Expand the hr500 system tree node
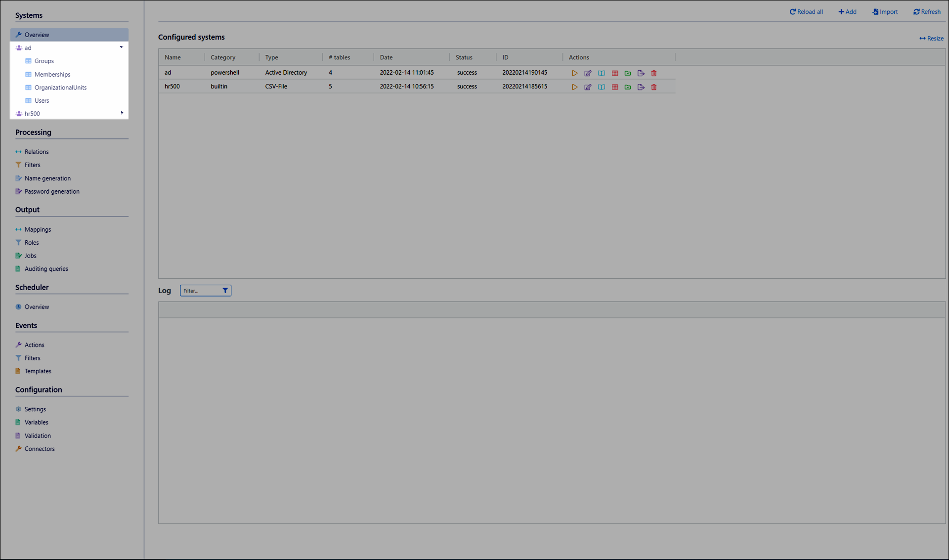This screenshot has width=949, height=560. point(122,113)
